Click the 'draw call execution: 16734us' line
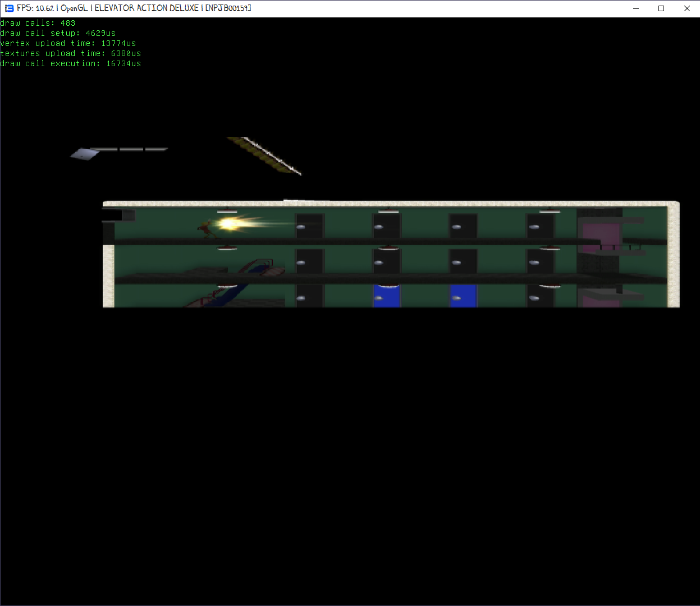This screenshot has height=606, width=700. pos(71,63)
